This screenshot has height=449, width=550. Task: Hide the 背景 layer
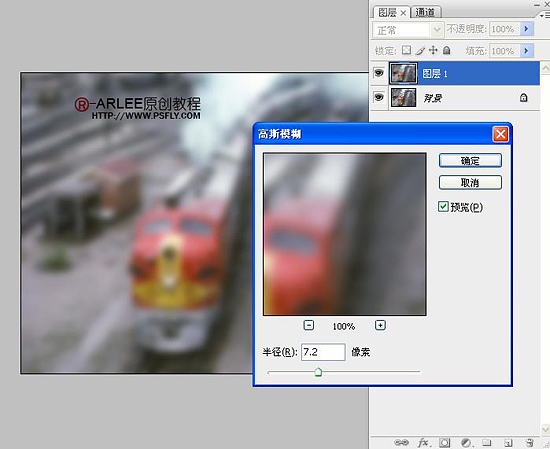(x=378, y=97)
